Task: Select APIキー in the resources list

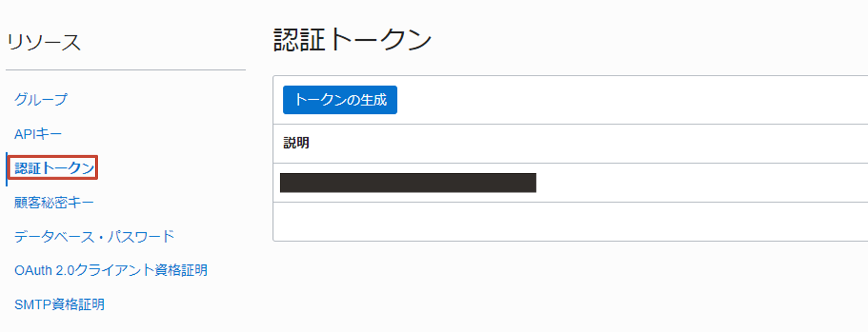Action: tap(38, 133)
